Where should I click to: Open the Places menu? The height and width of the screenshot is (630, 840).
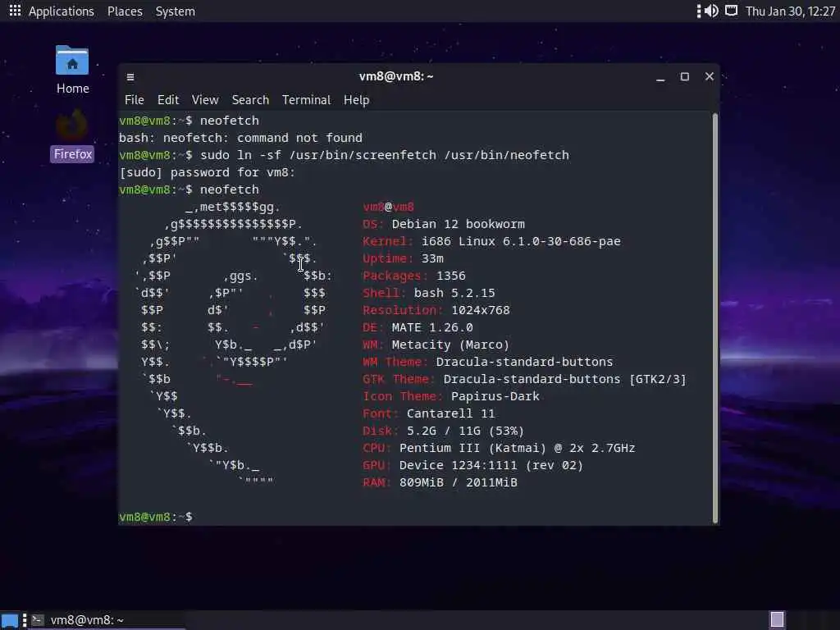pos(125,11)
